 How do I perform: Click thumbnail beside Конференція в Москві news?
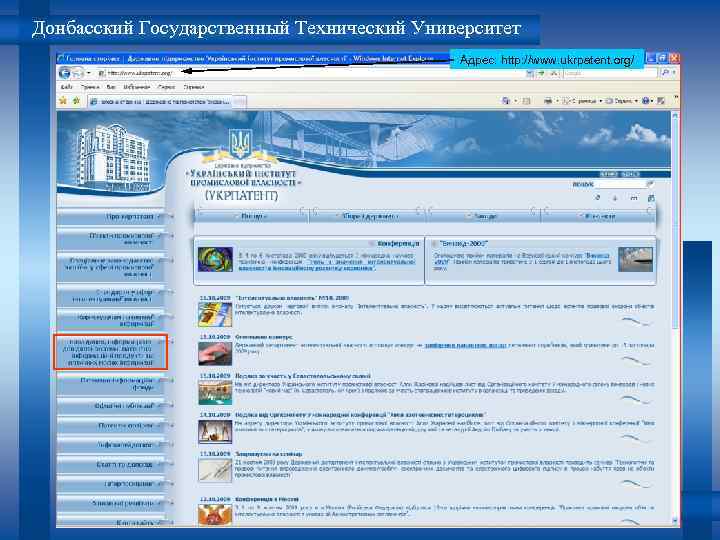(215, 515)
